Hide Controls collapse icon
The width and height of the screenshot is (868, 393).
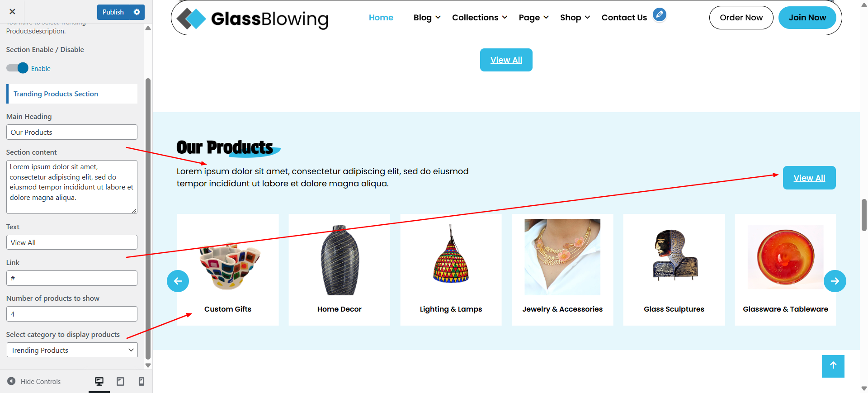coord(11,381)
